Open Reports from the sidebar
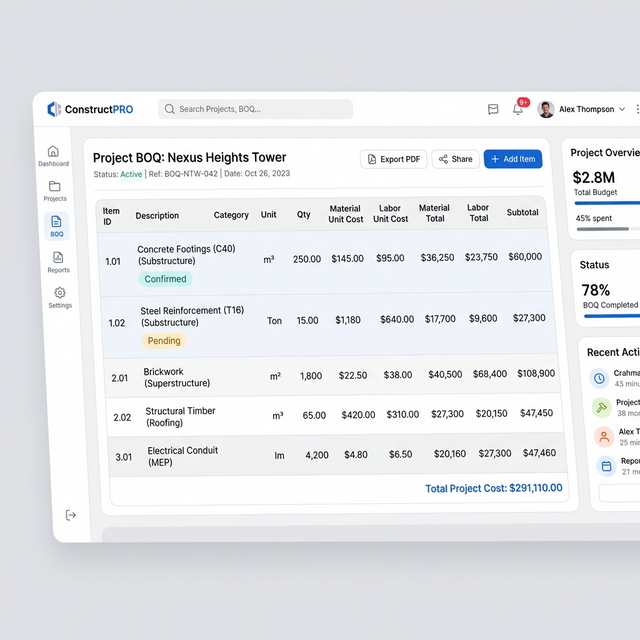 pos(58,261)
